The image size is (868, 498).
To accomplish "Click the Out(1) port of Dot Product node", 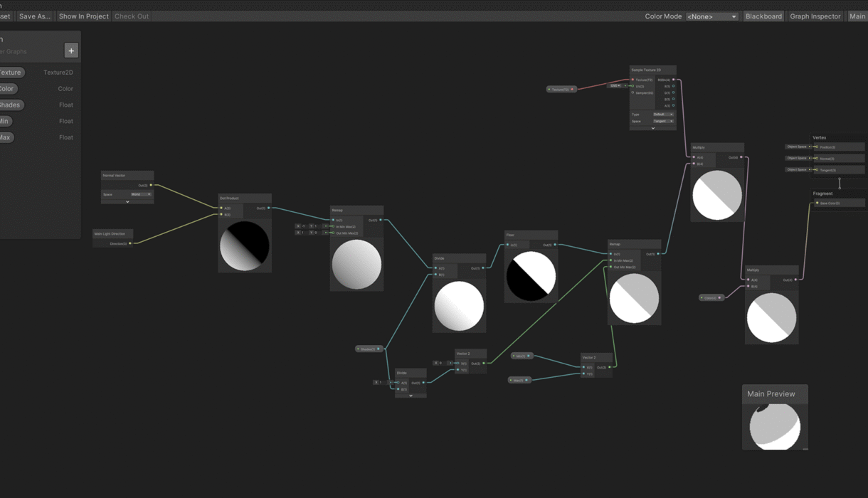I will (x=268, y=208).
